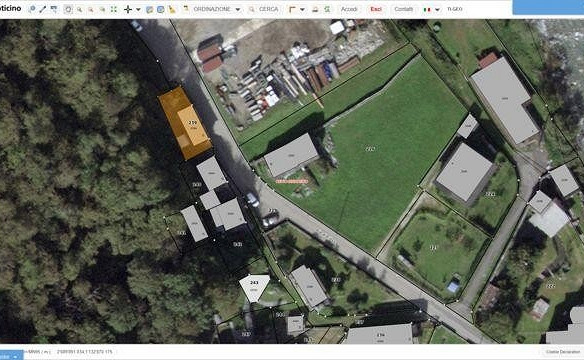Image resolution: width=584 pixels, height=360 pixels.
Task: Expand the arrow next to pan tool
Action: 138,9
